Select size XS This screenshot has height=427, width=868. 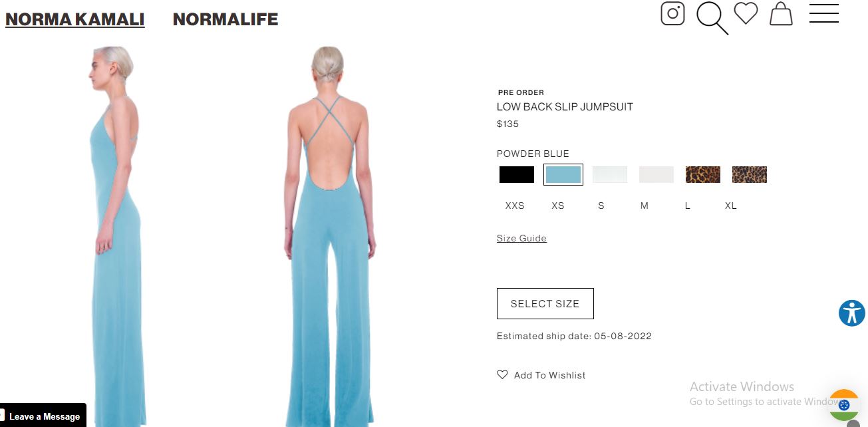pyautogui.click(x=558, y=206)
